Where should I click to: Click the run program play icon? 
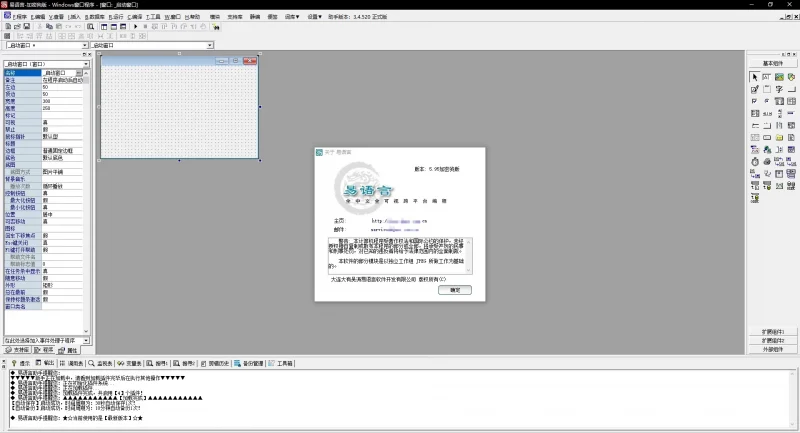135,26
